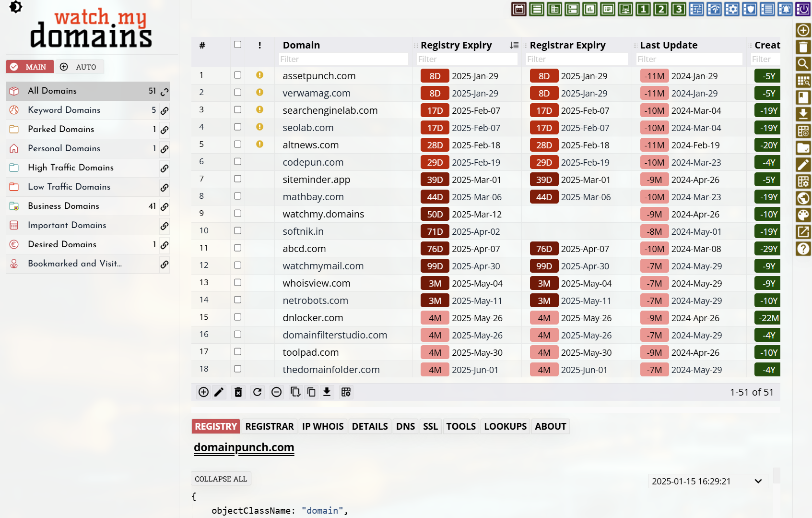Viewport: 812px width, 518px height.
Task: Click the pencil edit icon below the table
Action: pyautogui.click(x=219, y=392)
